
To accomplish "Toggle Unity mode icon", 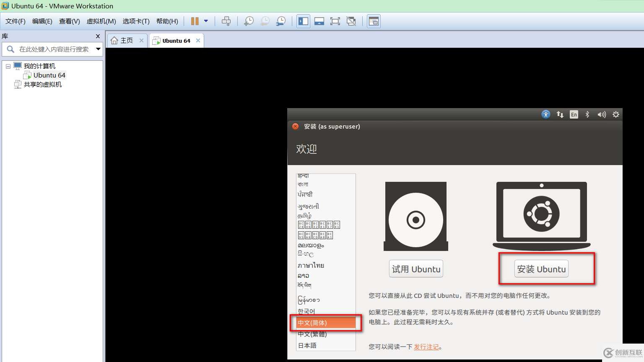I will click(x=351, y=21).
